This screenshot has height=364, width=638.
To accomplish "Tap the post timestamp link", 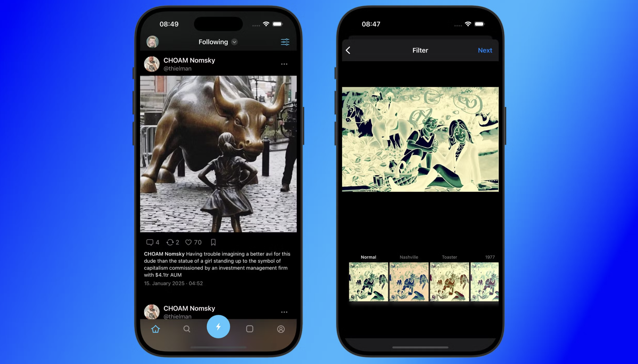I will pyautogui.click(x=173, y=283).
